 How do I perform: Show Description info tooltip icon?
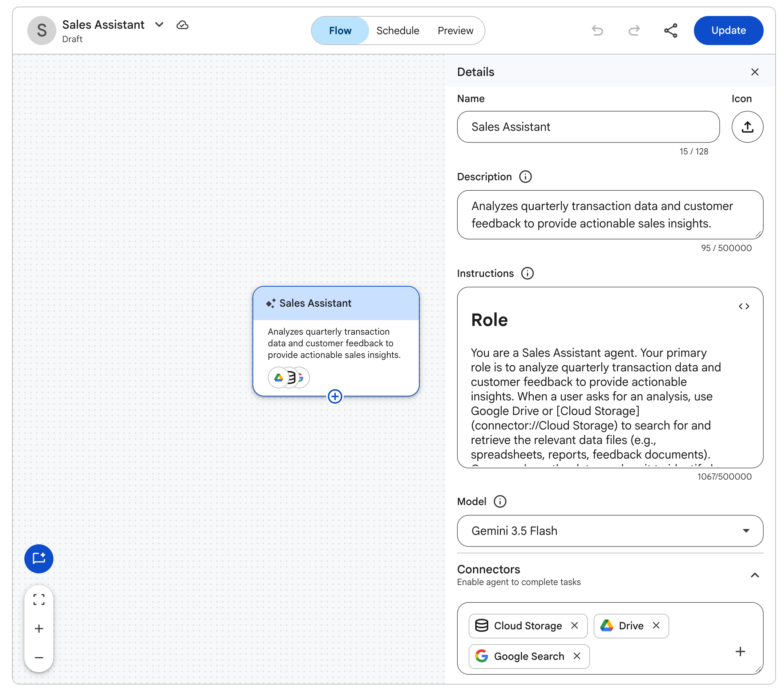[x=525, y=177]
